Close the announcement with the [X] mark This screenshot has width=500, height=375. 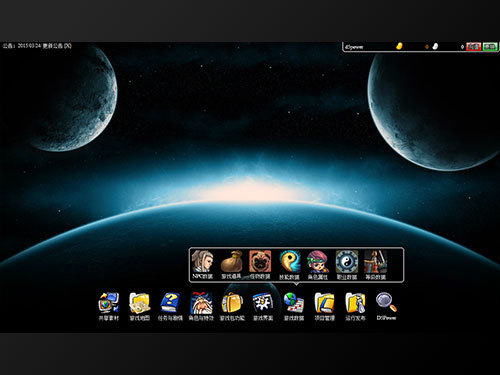coord(68,46)
